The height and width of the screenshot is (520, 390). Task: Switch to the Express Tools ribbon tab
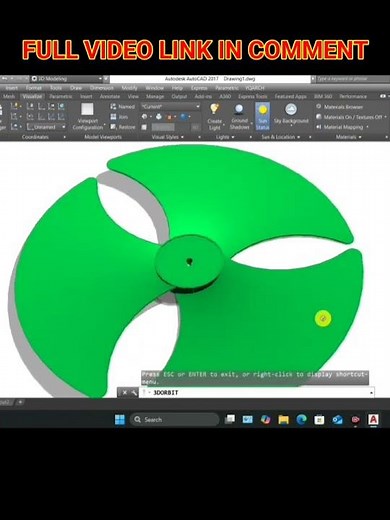(253, 97)
